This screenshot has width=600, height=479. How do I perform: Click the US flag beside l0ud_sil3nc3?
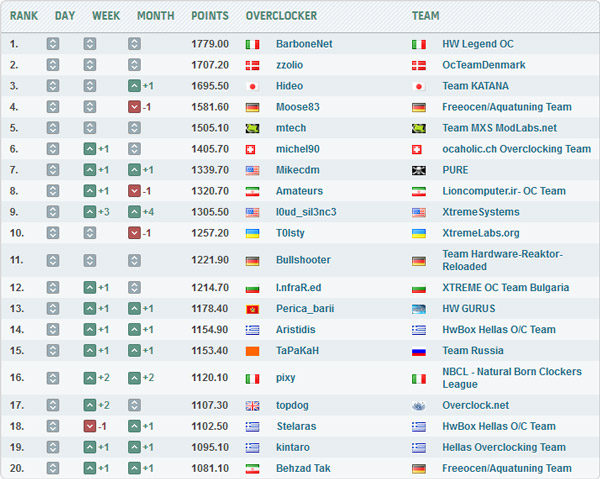(252, 213)
